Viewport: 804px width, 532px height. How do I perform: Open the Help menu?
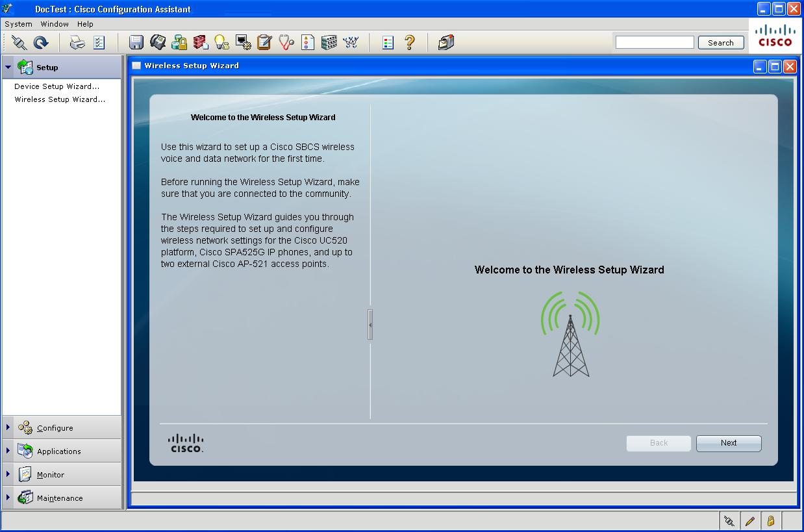(x=85, y=24)
